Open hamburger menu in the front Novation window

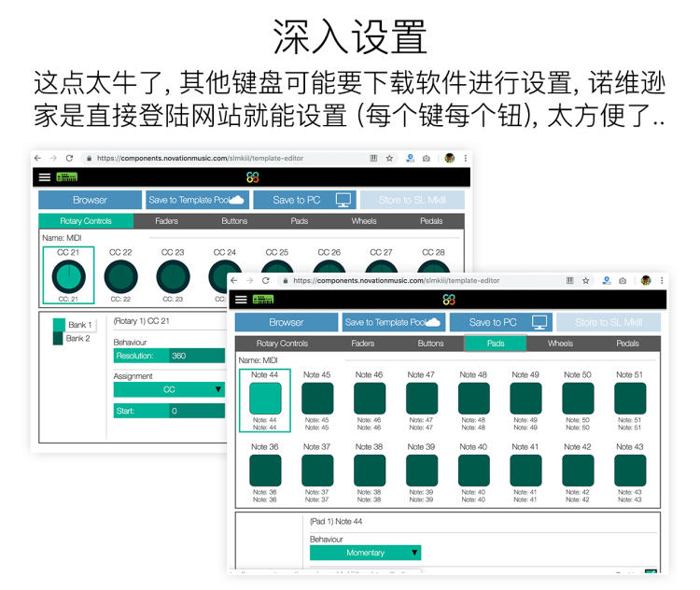pos(241,300)
